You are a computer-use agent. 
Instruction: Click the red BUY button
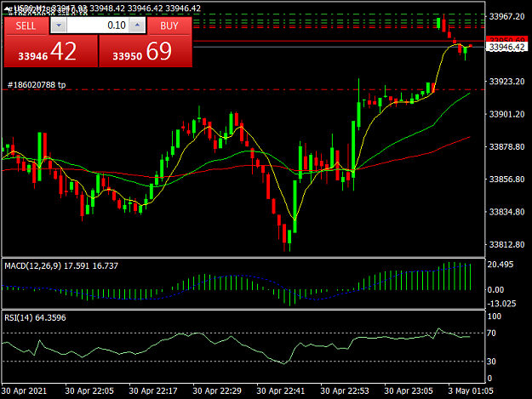pyautogui.click(x=169, y=26)
